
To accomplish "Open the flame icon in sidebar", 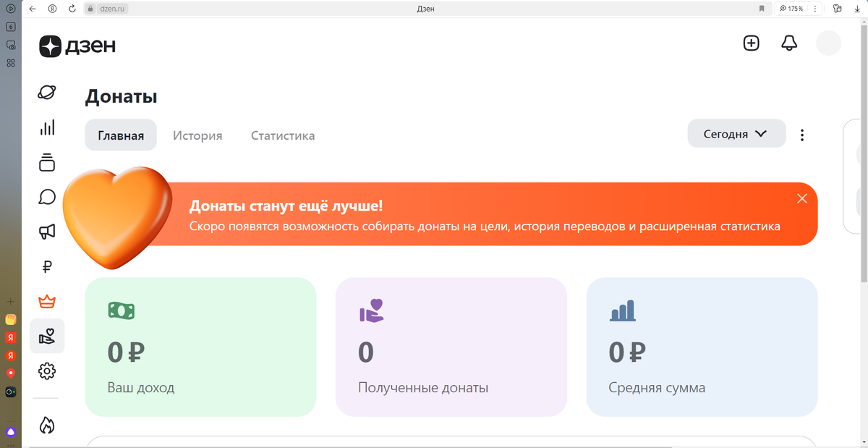I will click(x=47, y=426).
